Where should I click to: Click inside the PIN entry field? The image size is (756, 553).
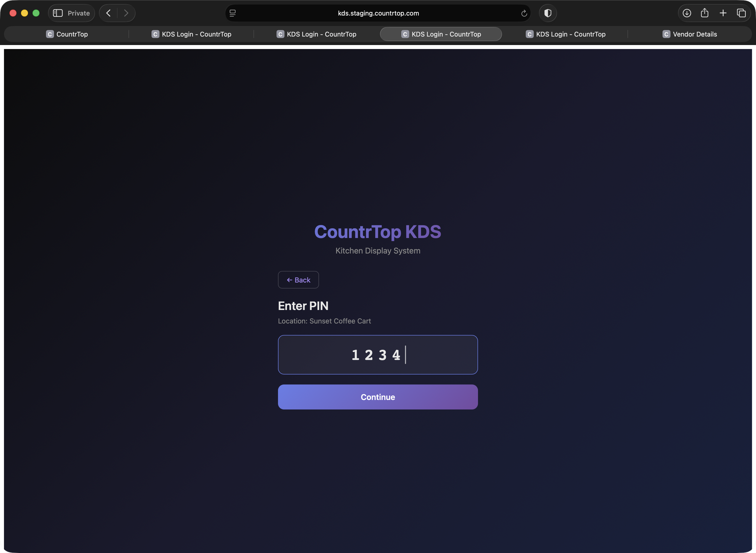pos(378,355)
